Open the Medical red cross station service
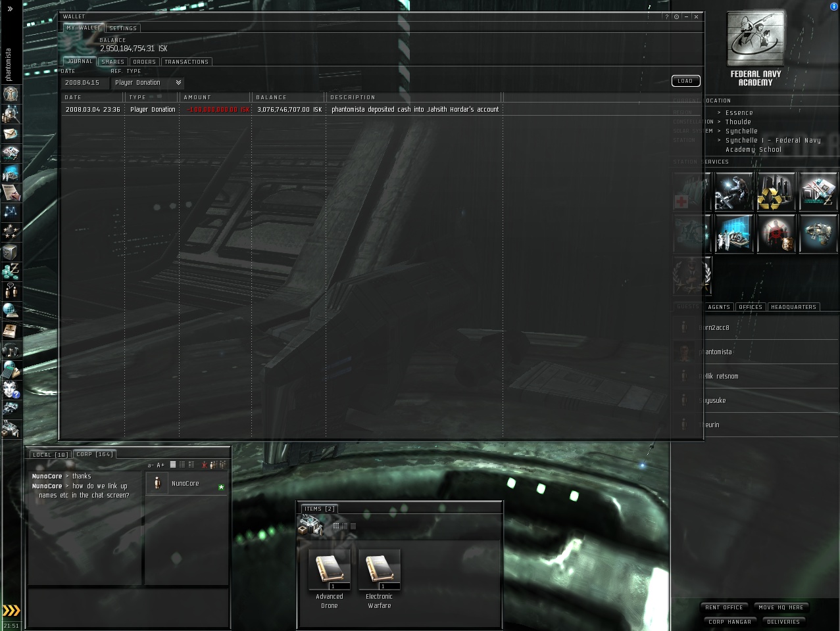 click(691, 191)
